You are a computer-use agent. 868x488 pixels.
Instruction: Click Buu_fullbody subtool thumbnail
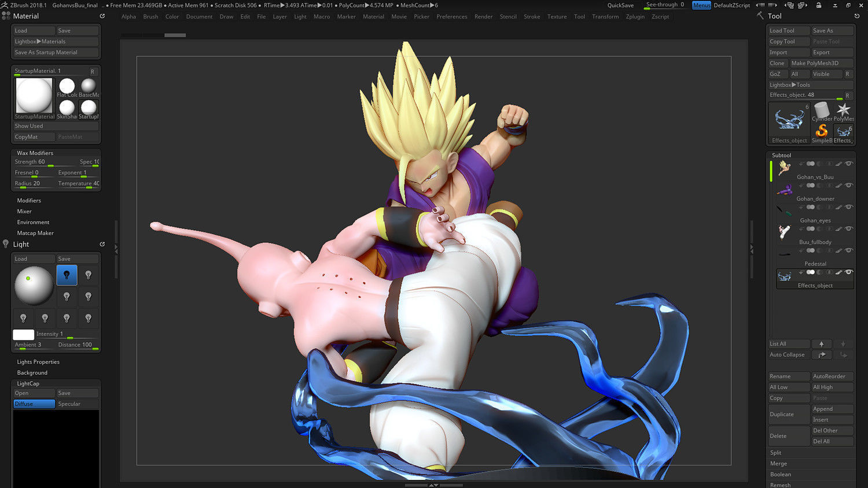(x=785, y=232)
